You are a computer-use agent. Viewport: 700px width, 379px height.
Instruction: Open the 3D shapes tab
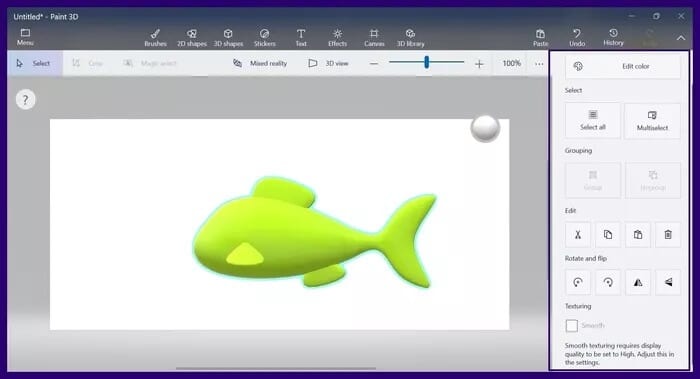click(228, 37)
